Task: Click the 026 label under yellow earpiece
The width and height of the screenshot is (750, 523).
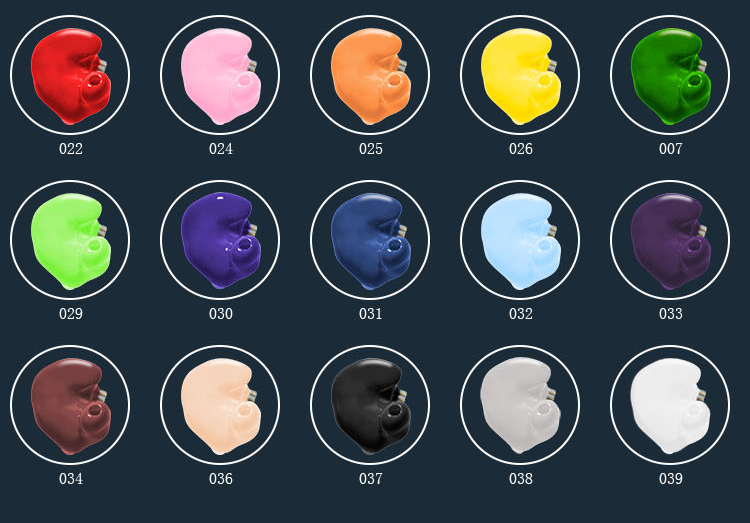Action: tap(521, 149)
